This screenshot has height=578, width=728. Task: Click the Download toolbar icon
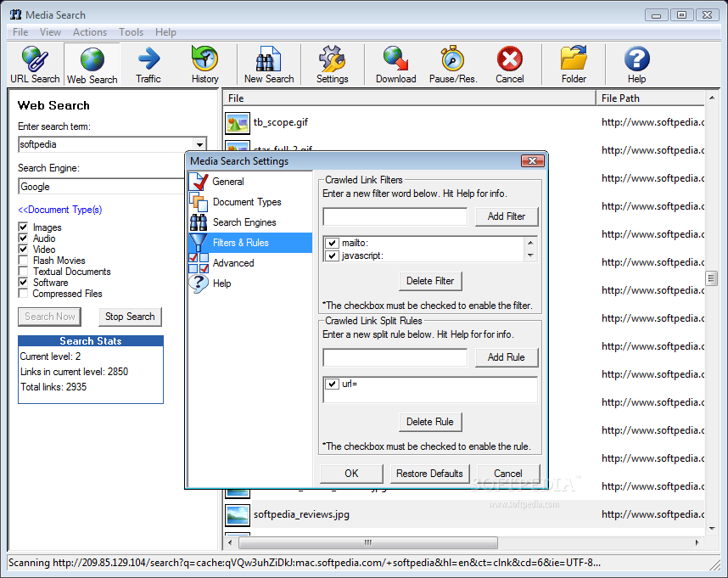395,59
